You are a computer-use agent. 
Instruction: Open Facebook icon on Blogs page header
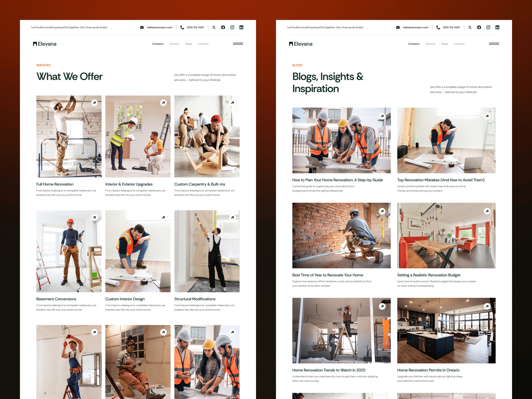[479, 27]
